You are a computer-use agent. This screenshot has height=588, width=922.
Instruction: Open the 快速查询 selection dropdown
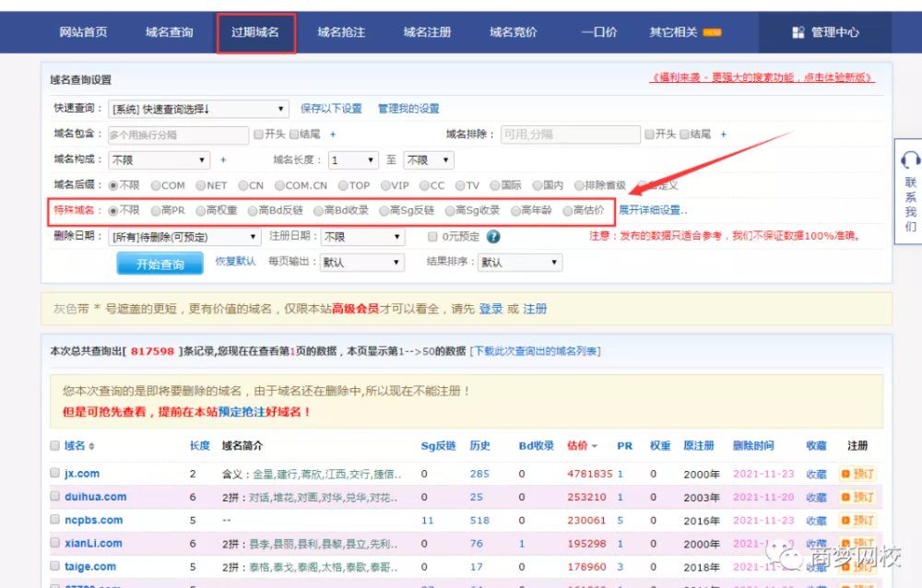point(198,109)
